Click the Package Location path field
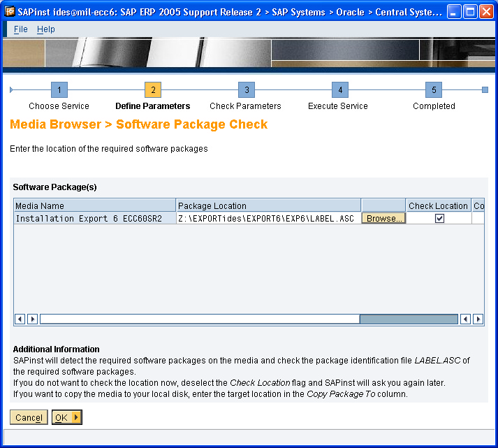 pyautogui.click(x=268, y=218)
